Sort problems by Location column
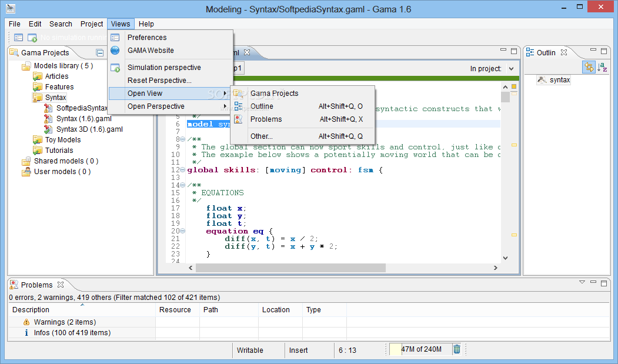The width and height of the screenshot is (618, 364). [280, 310]
